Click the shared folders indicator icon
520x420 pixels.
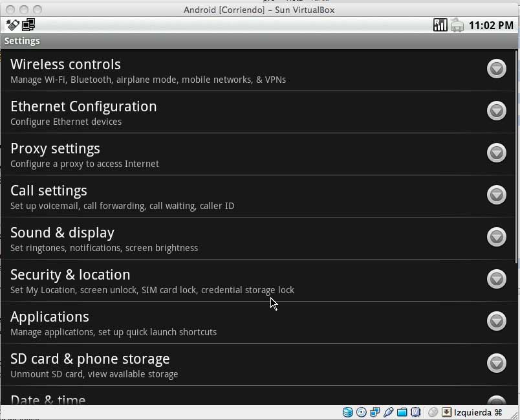coord(402,412)
